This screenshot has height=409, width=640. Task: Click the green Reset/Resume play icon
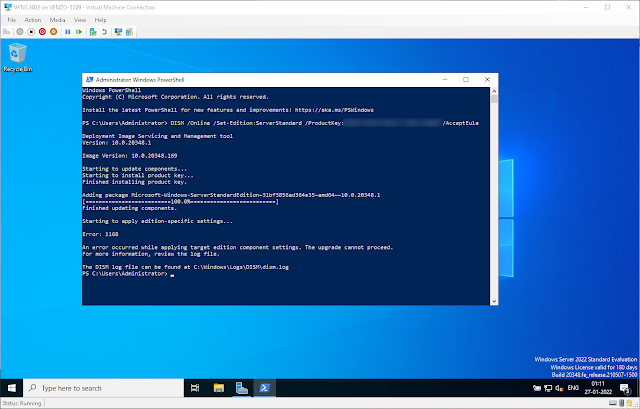tap(79, 32)
